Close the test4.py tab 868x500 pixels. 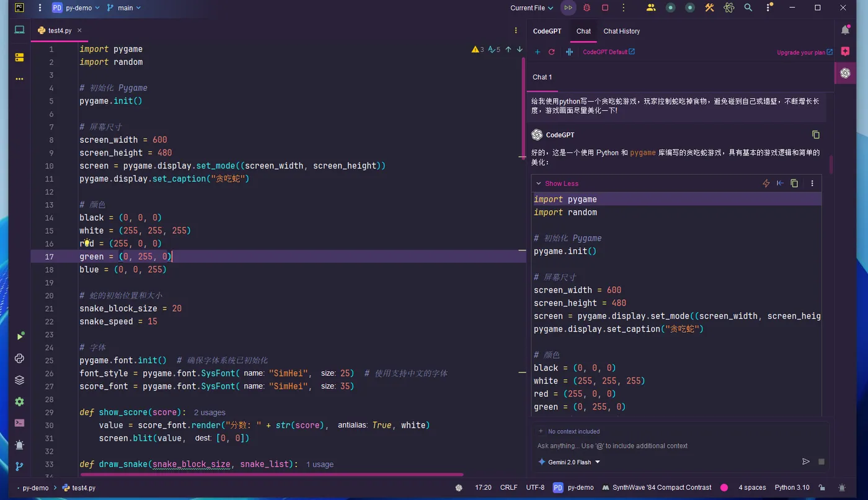[x=79, y=30]
